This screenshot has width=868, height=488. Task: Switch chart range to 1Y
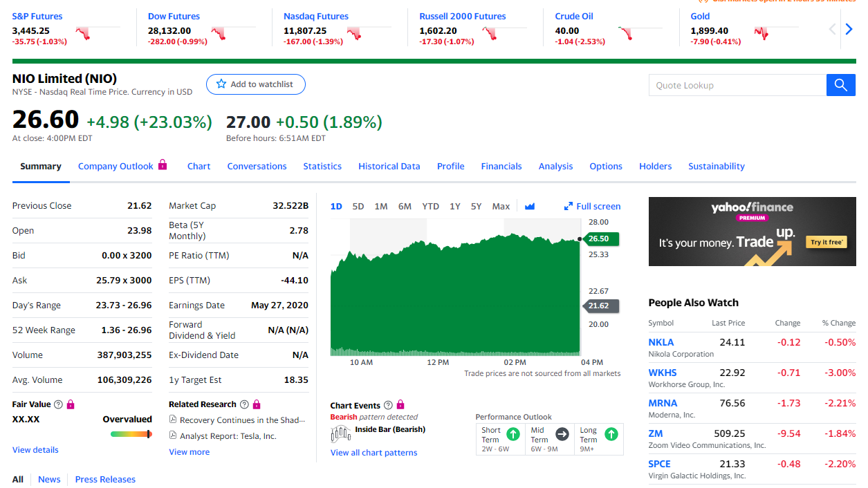click(x=454, y=207)
